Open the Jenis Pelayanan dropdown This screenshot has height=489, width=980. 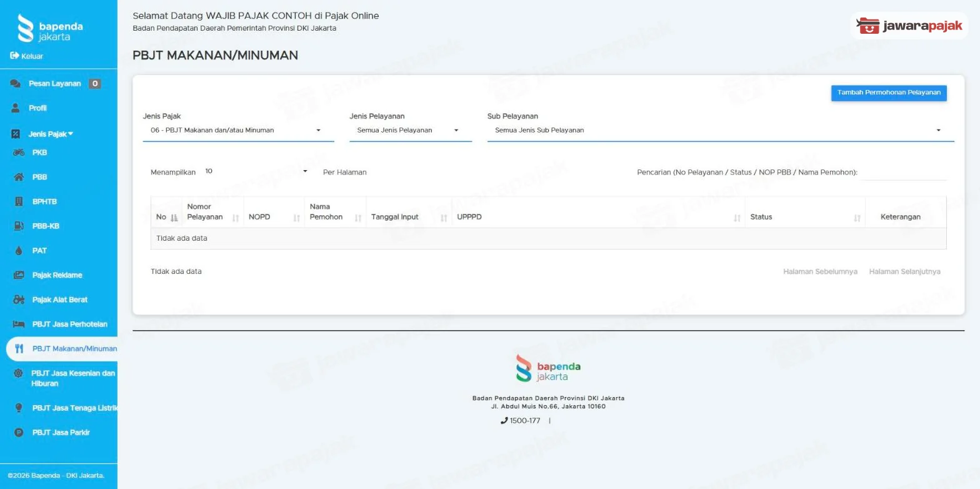point(411,131)
